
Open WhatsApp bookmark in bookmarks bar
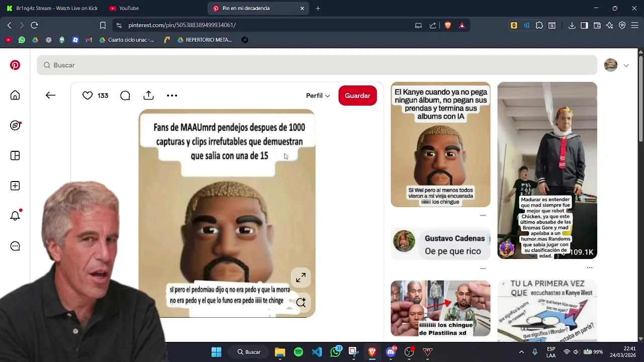(22, 40)
